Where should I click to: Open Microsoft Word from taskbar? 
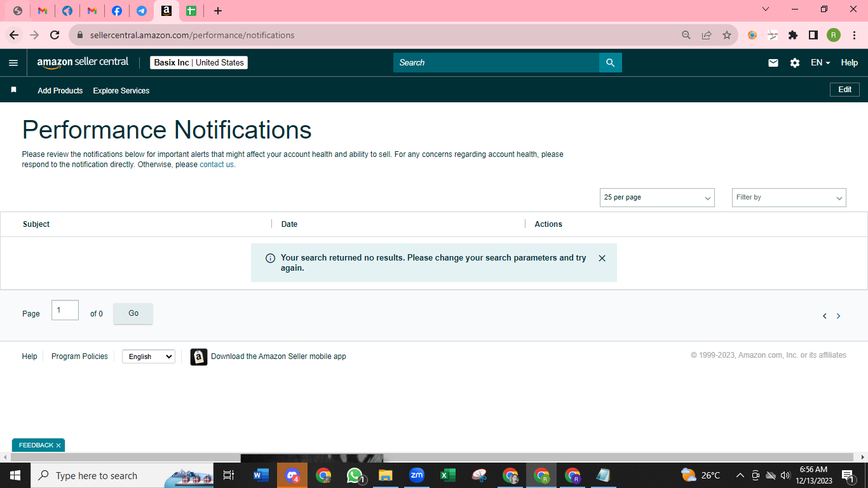(261, 475)
